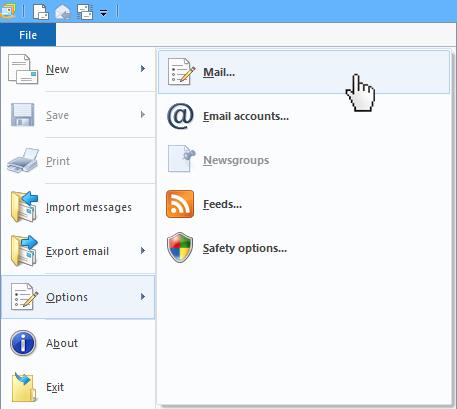
Task: Click the Exit folder icon
Action: tap(24, 387)
